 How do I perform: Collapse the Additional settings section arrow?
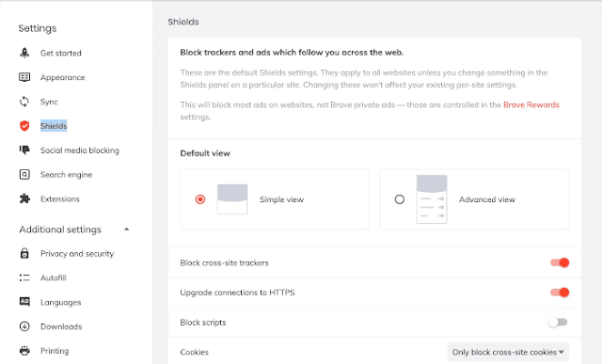127,229
